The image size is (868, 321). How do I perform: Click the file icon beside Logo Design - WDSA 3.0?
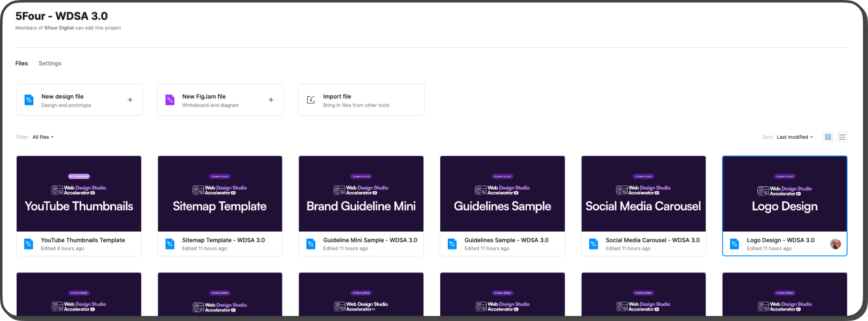coord(734,244)
